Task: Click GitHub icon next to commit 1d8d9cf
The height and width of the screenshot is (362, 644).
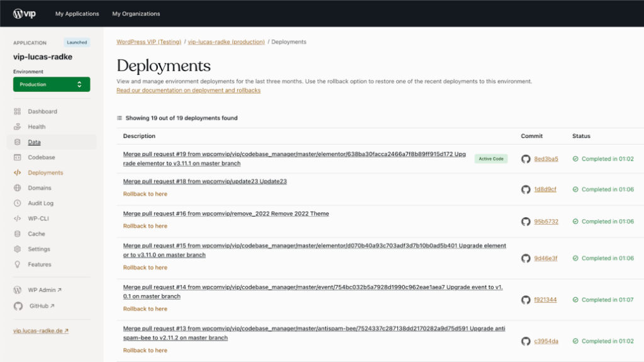Action: [526, 189]
